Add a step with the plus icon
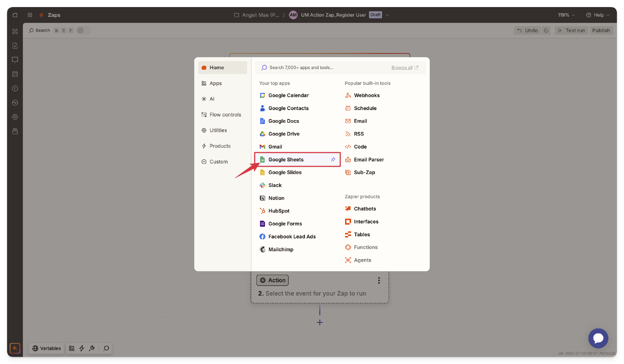624x364 pixels. 320,322
